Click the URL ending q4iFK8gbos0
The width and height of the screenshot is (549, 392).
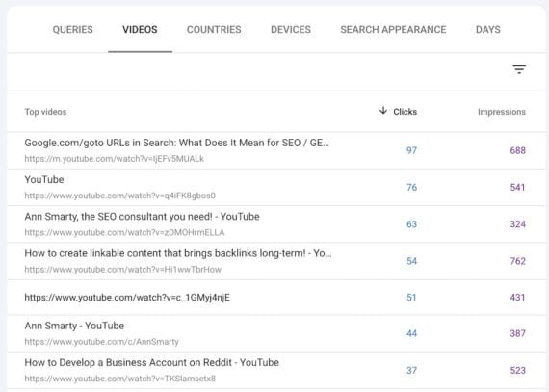pyautogui.click(x=119, y=196)
